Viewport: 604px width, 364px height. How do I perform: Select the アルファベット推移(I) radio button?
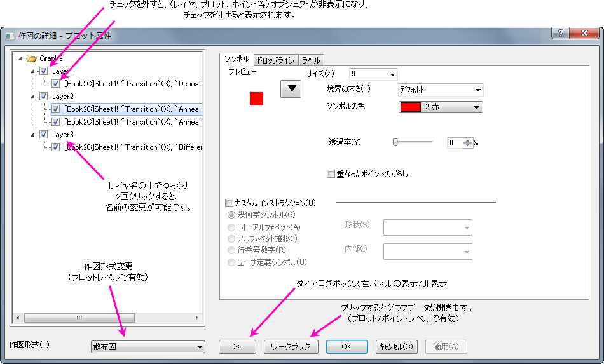click(231, 239)
